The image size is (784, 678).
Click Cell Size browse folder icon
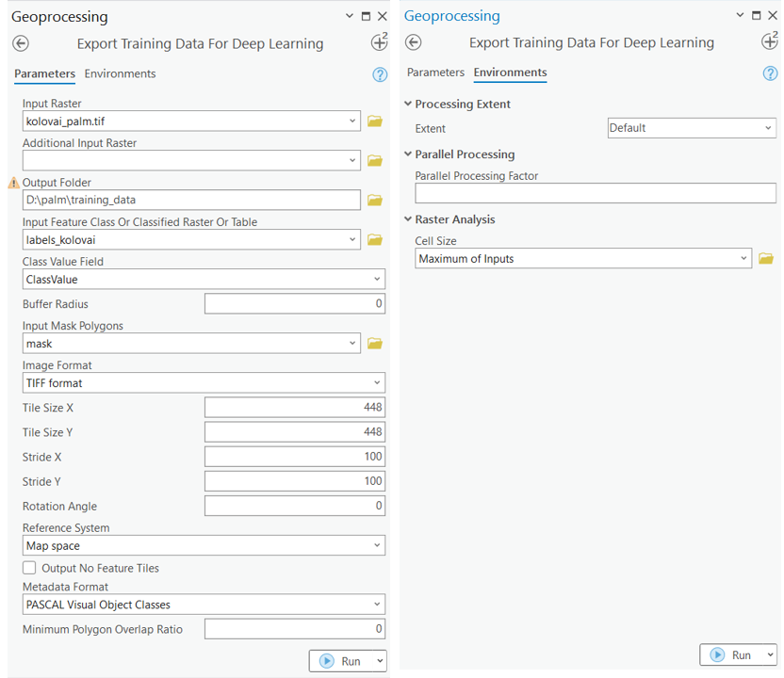pos(766,259)
